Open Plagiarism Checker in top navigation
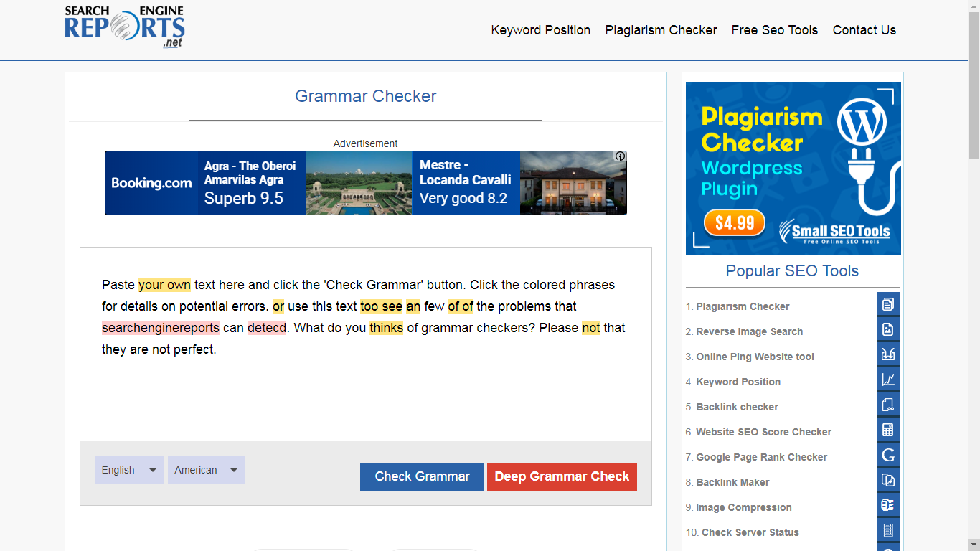Viewport: 980px width, 551px height. (661, 30)
